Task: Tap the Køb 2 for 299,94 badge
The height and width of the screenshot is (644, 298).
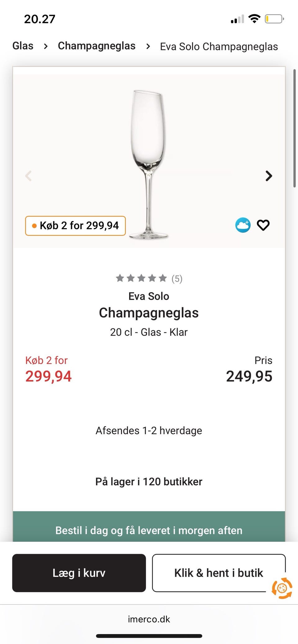Action: click(75, 226)
